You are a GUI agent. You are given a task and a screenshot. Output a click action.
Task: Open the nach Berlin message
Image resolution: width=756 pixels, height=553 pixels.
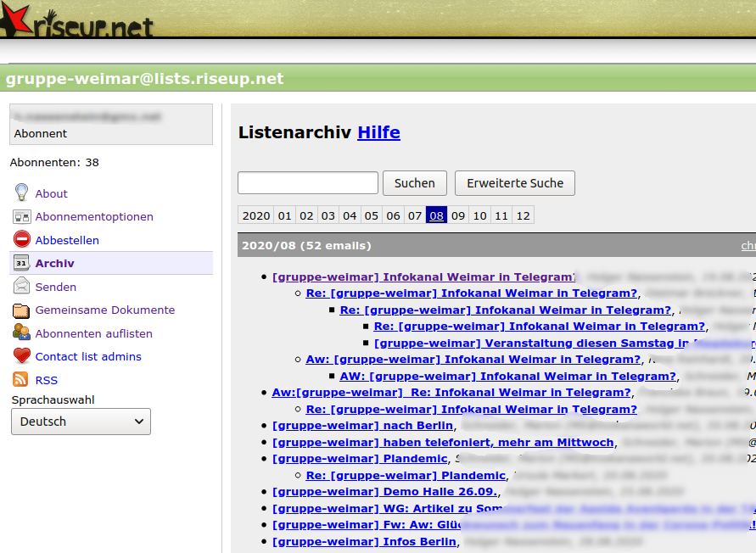tap(363, 426)
